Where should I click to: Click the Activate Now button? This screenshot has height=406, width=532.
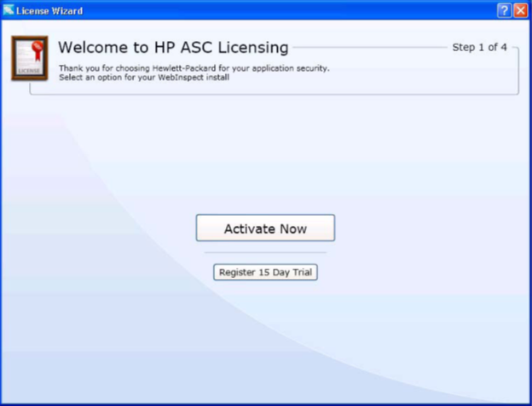[265, 229]
